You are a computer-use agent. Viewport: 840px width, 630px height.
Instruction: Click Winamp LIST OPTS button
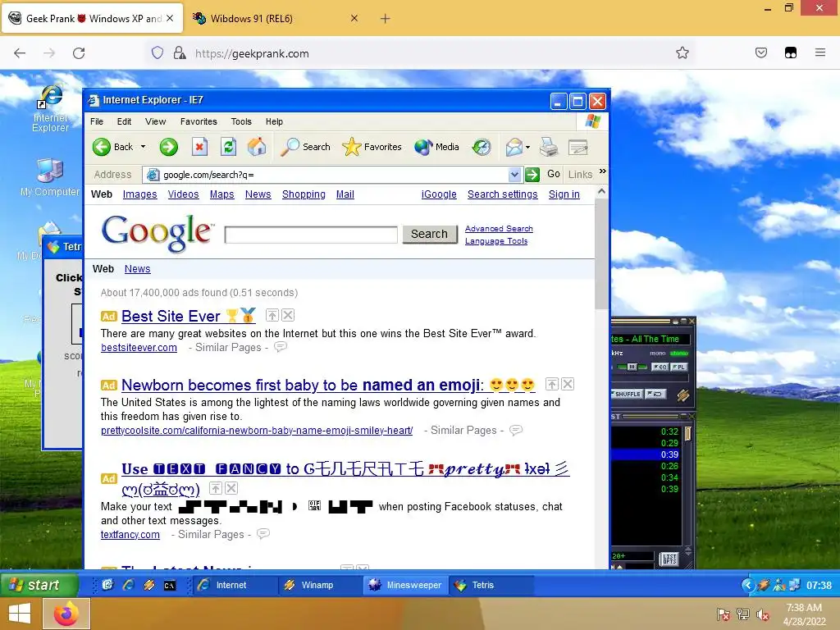pyautogui.click(x=669, y=559)
